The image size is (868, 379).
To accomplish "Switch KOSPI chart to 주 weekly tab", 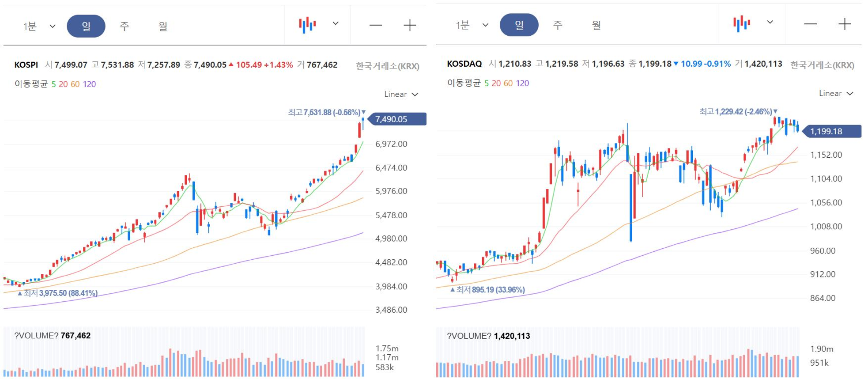I will click(125, 26).
